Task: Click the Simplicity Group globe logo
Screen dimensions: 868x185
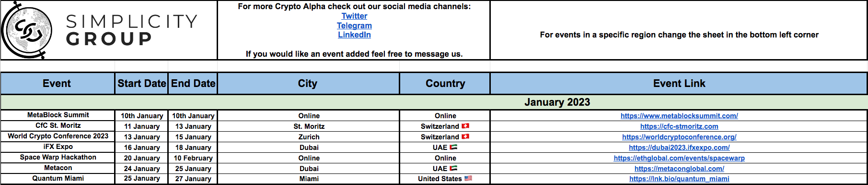Action: pyautogui.click(x=27, y=30)
